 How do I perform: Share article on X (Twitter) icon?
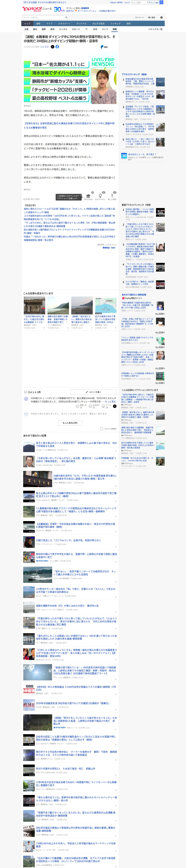click(x=52, y=47)
